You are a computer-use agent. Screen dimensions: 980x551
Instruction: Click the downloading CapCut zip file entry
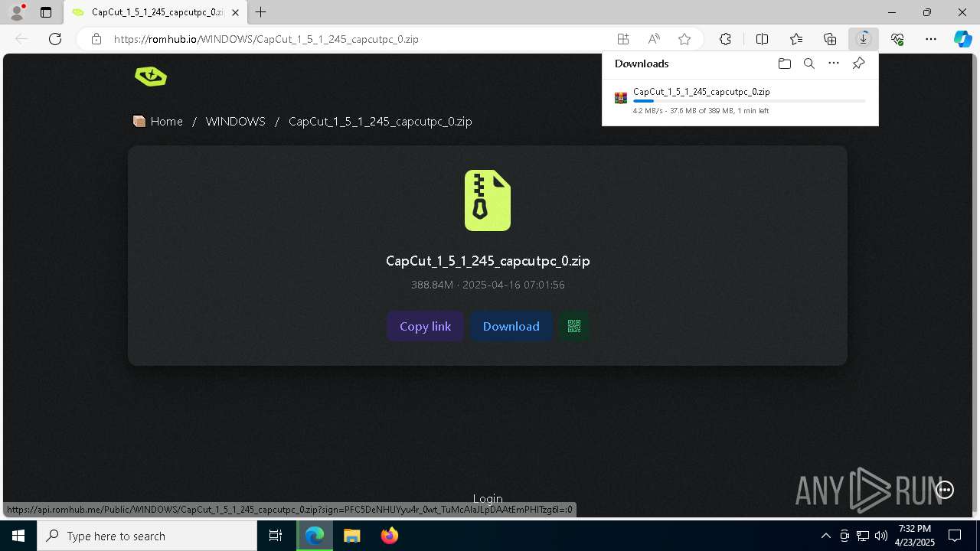click(x=740, y=100)
